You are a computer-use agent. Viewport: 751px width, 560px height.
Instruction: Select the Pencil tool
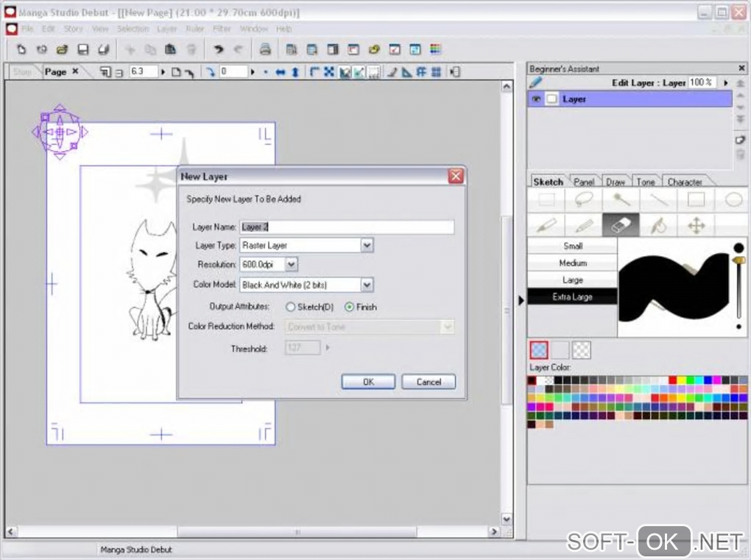pyautogui.click(x=584, y=225)
